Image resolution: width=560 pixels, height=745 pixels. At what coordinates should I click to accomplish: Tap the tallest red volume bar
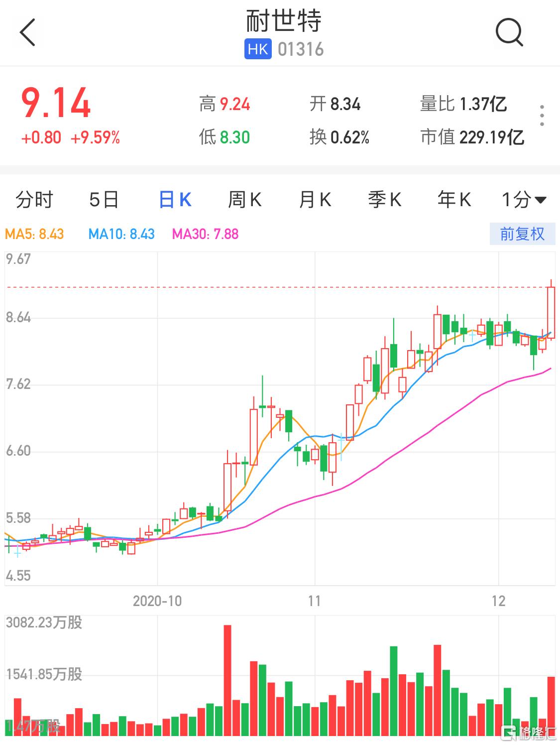click(x=227, y=681)
